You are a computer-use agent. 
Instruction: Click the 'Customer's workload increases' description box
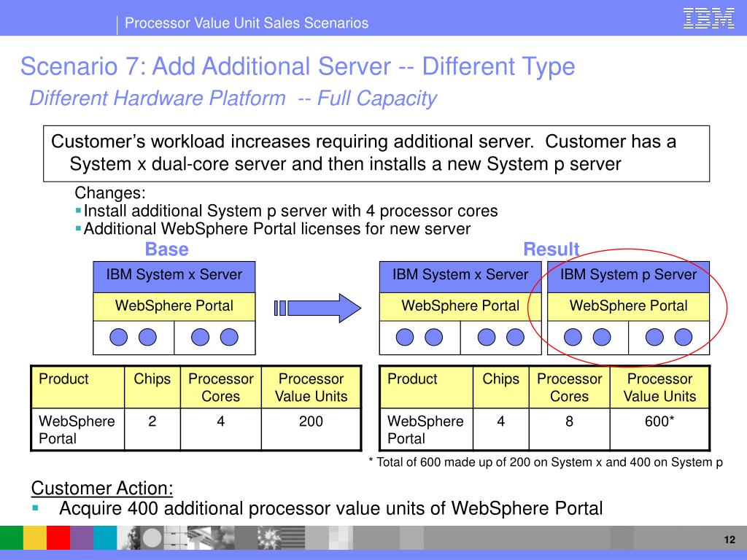[376, 153]
